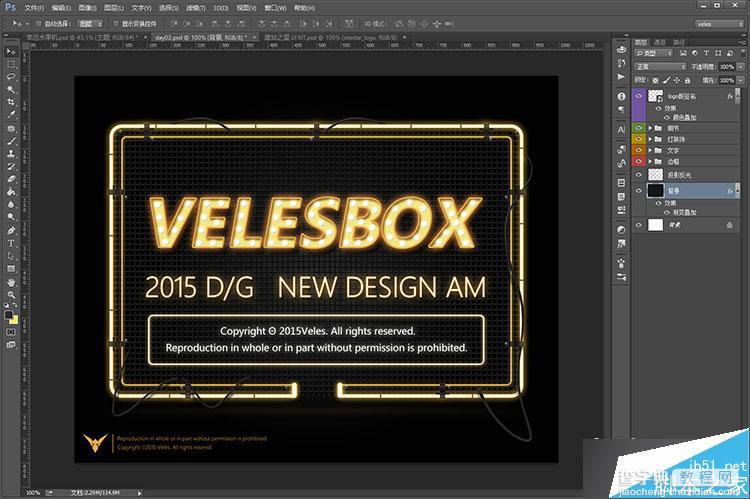Select the Clone Stamp tool
This screenshot has width=750, height=499.
tap(11, 154)
